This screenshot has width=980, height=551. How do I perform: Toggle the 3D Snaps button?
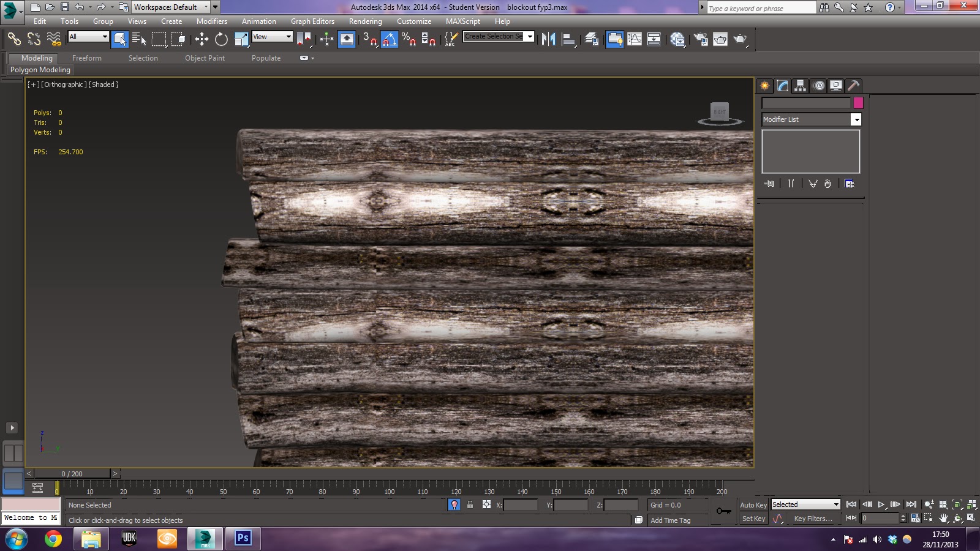click(x=369, y=39)
